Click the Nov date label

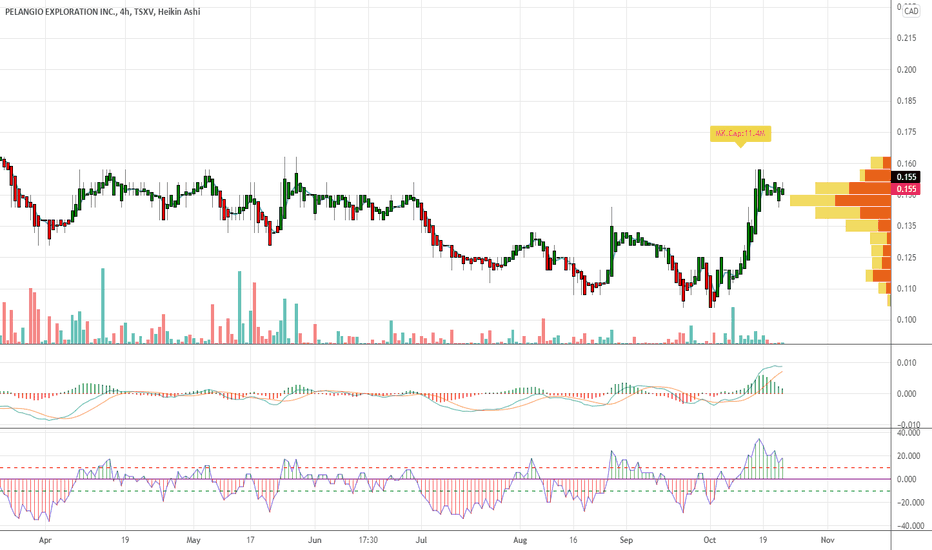tap(827, 540)
